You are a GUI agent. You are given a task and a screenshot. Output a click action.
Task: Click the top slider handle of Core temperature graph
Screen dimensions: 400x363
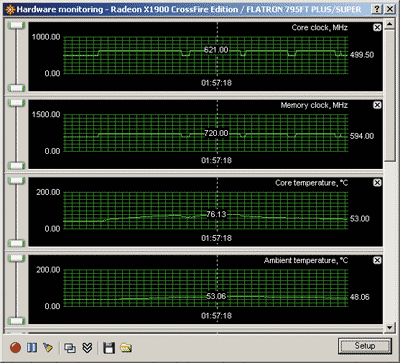[16, 181]
